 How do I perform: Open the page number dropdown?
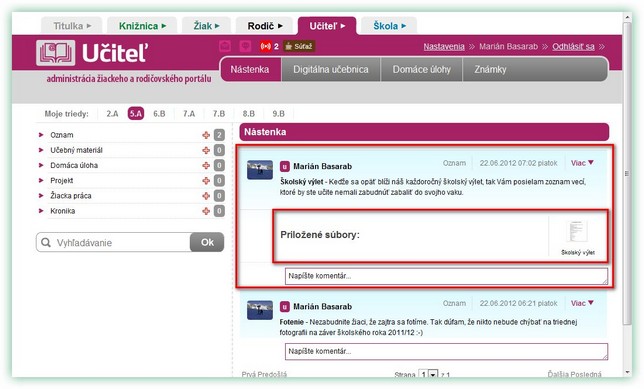(x=428, y=374)
